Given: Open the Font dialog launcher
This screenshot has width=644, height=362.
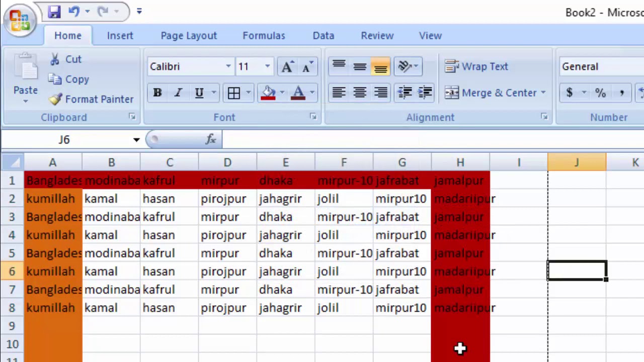Looking at the screenshot, I should point(313,117).
